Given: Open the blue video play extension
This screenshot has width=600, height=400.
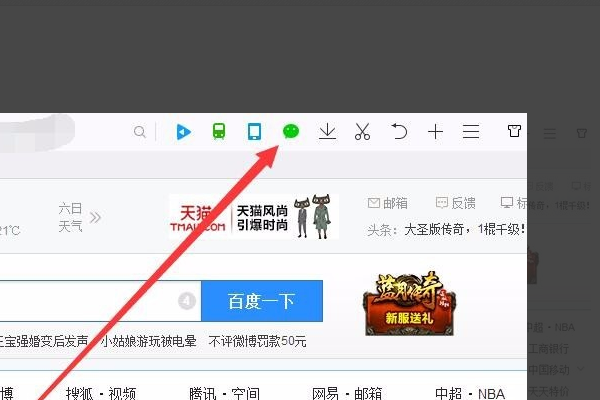Looking at the screenshot, I should click(x=182, y=132).
